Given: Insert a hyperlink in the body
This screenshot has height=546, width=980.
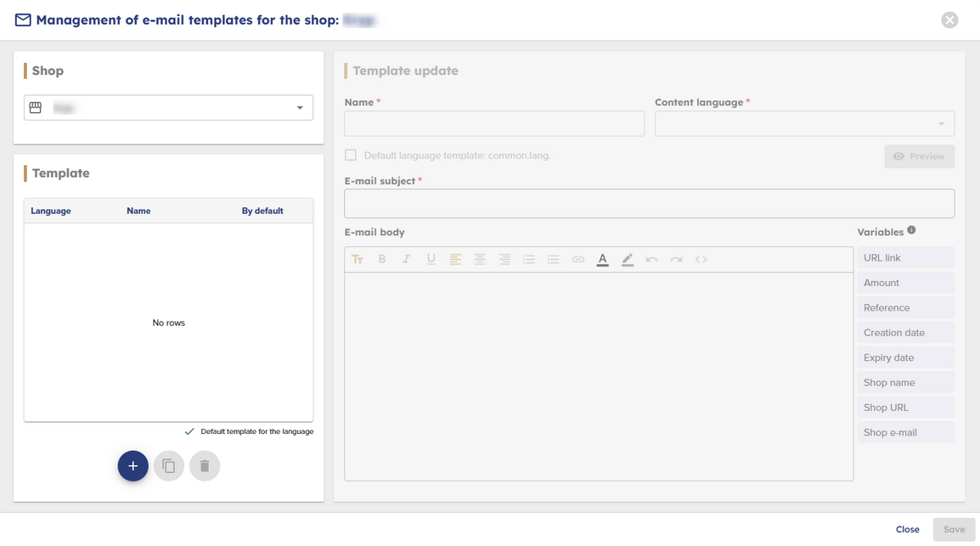Looking at the screenshot, I should pos(578,259).
